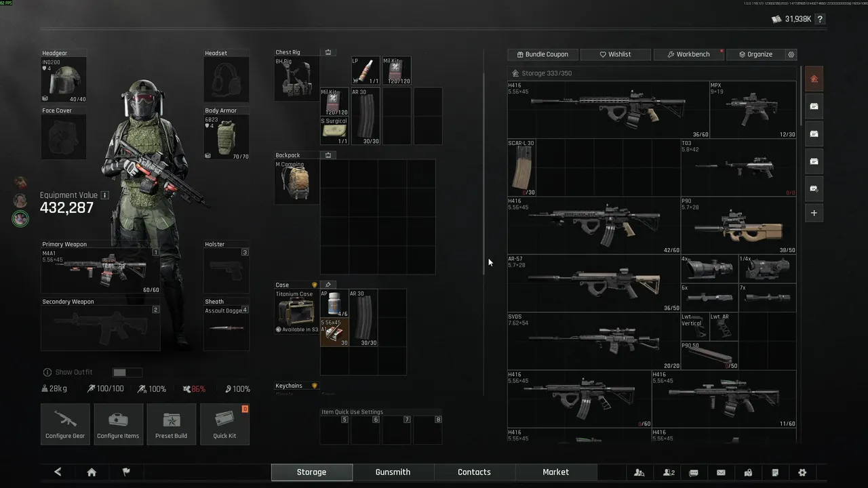Select the empty Face Cover slot
868x488 pixels.
pyautogui.click(x=64, y=137)
